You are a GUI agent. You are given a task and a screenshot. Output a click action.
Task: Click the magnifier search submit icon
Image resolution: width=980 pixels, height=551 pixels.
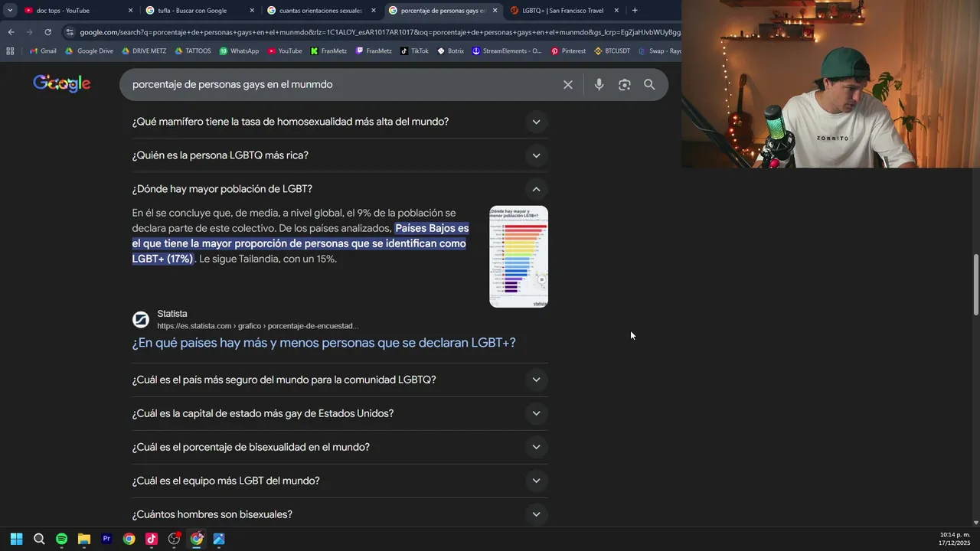(649, 85)
